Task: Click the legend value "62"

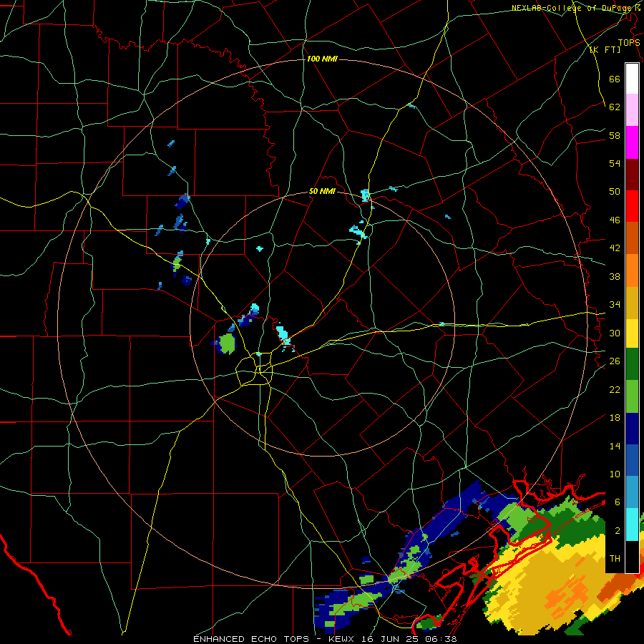Action: (x=615, y=107)
